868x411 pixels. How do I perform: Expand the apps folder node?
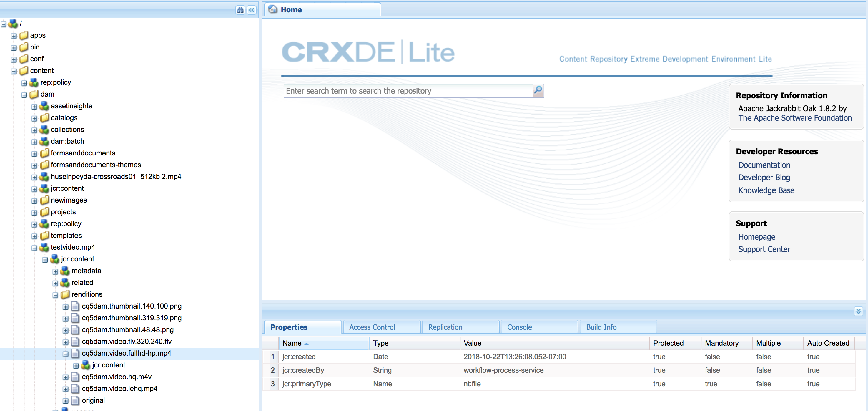pyautogui.click(x=14, y=36)
